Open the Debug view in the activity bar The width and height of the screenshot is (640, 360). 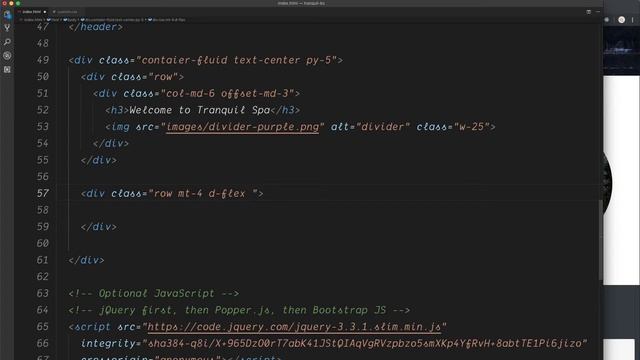point(7,56)
